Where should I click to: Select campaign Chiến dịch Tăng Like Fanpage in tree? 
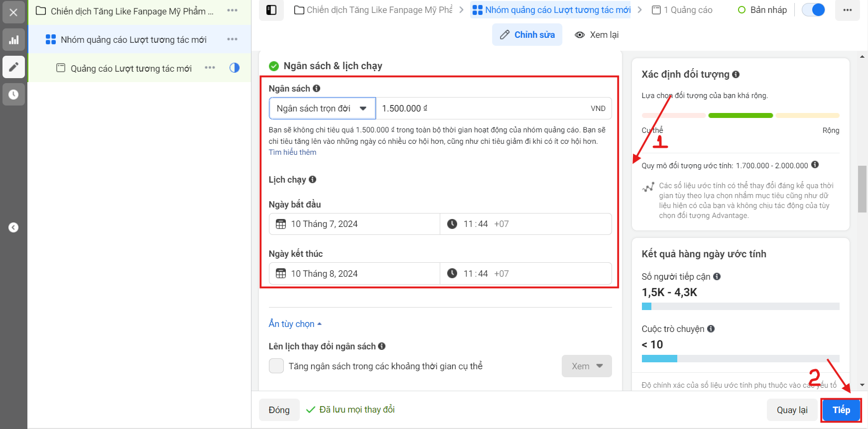coord(132,11)
